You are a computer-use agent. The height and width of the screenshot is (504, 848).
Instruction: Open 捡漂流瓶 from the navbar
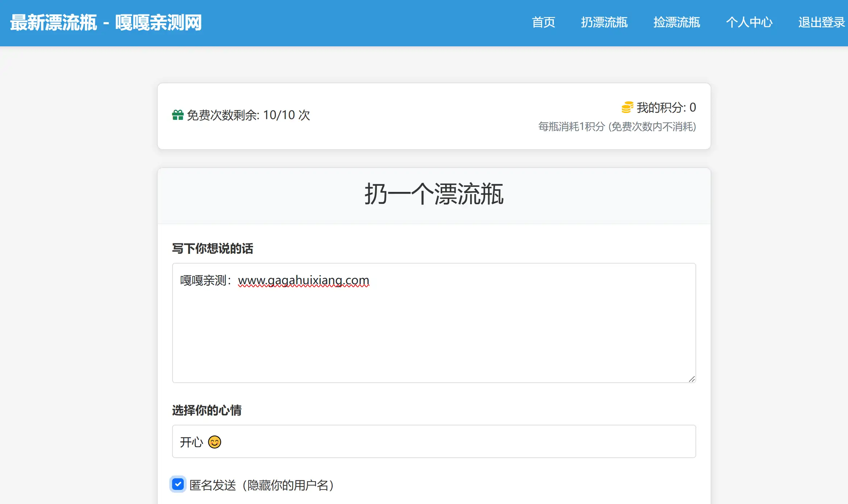677,22
